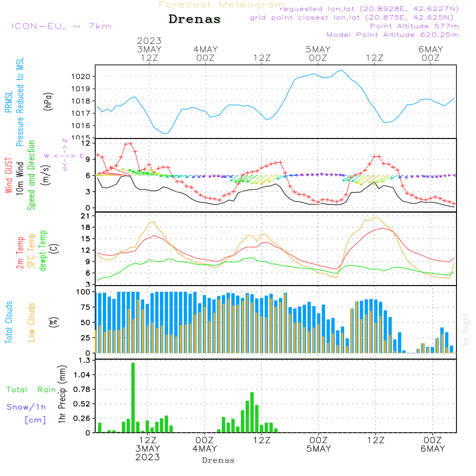
Task: Click the bottom '00Z 6MAY' time label
Action: [433, 445]
